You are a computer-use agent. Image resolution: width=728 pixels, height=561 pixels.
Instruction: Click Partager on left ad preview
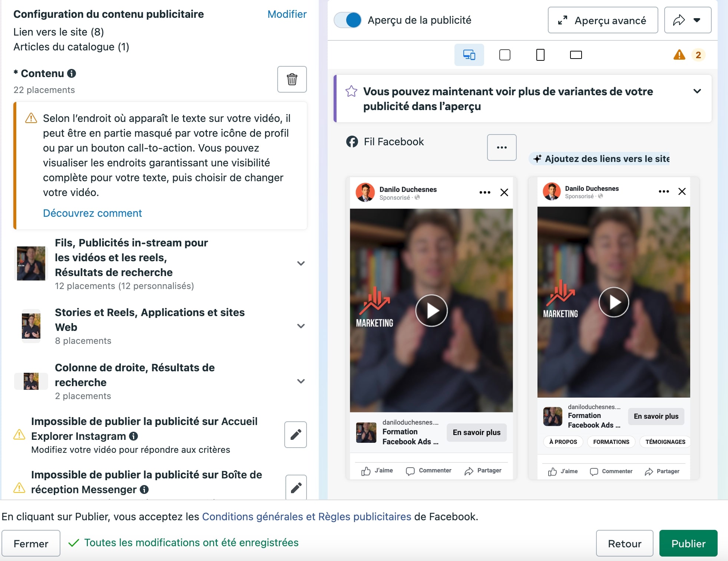[x=483, y=471]
